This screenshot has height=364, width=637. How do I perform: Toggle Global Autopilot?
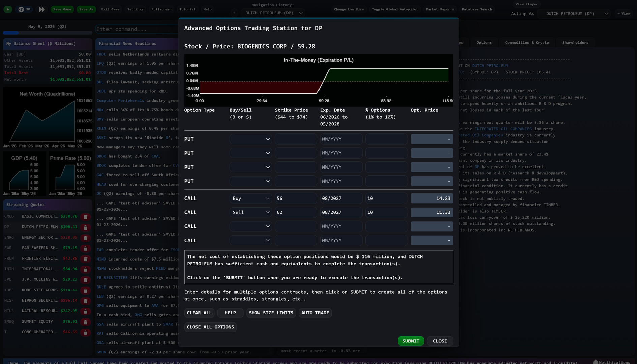coord(395,9)
